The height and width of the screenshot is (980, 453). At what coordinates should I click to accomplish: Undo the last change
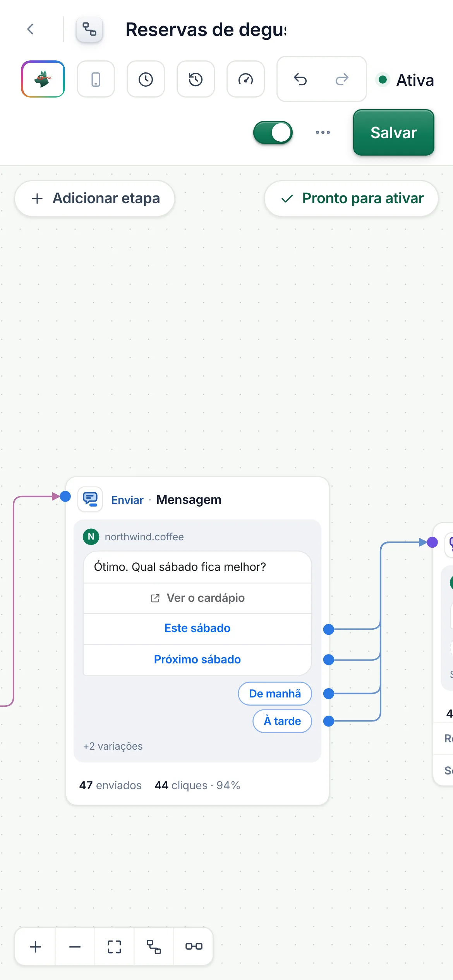click(x=300, y=79)
